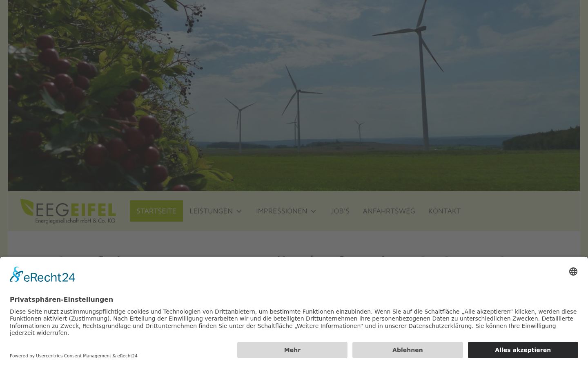Decline cookies with Ablehnen

click(408, 350)
